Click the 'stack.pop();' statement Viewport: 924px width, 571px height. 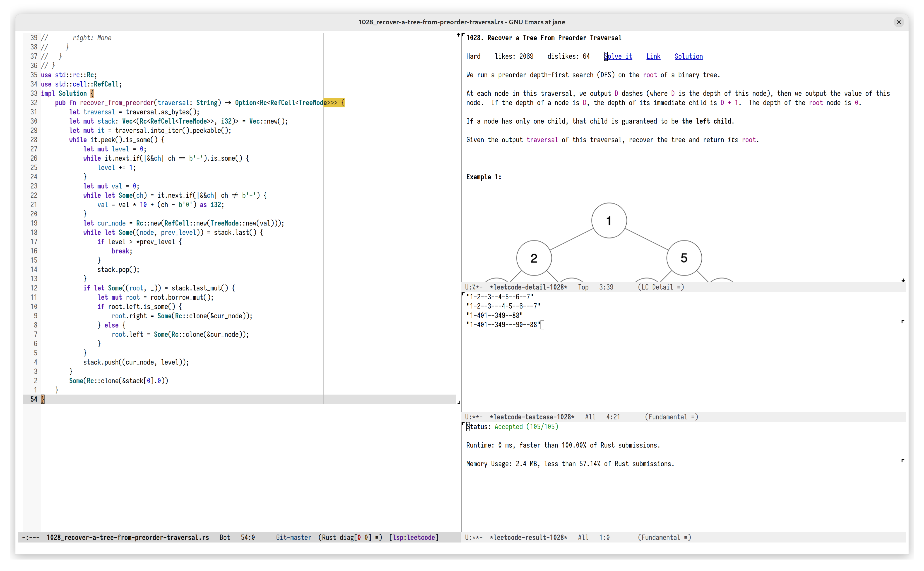pos(118,269)
